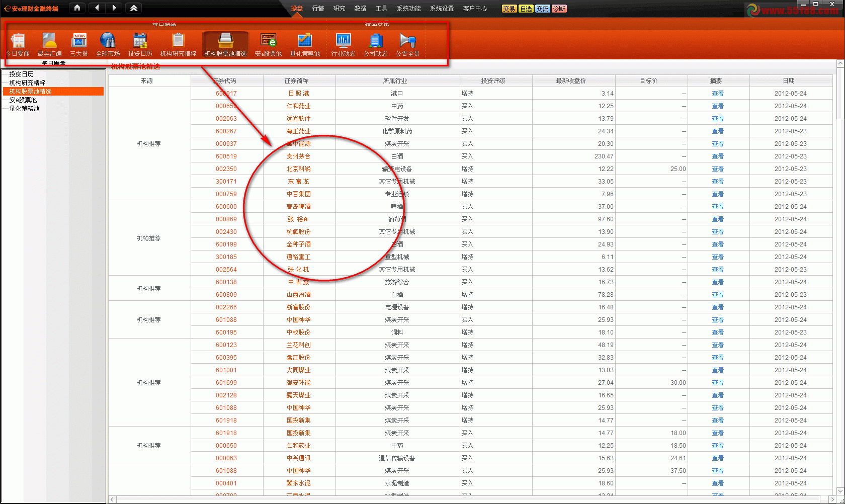Screen dimensions: 845x504
Task: Click stock code 002266
Action: pyautogui.click(x=226, y=307)
